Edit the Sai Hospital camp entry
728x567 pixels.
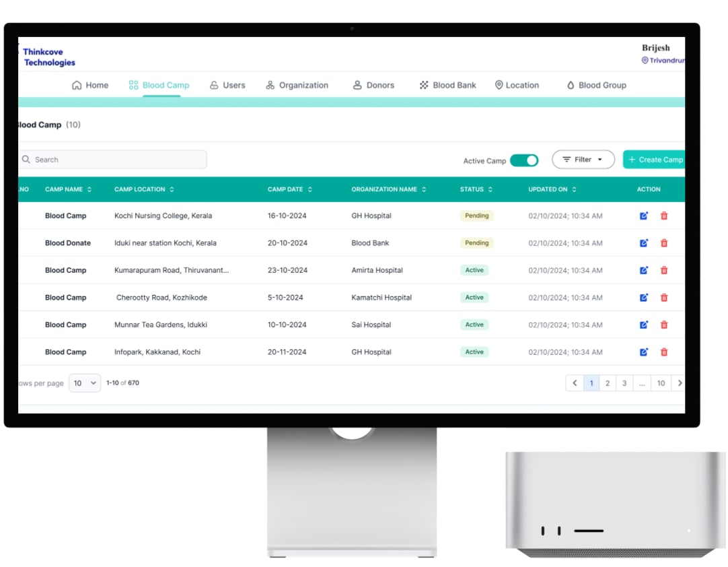coord(643,325)
